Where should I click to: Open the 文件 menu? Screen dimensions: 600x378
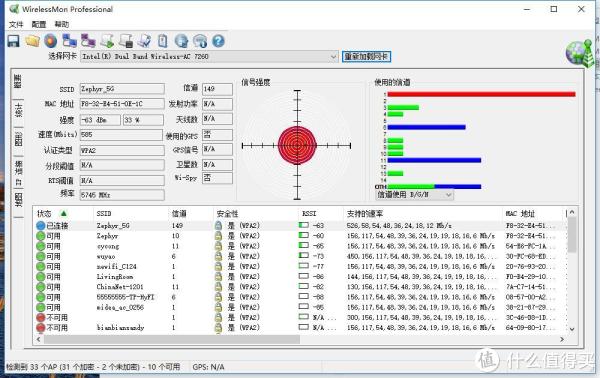click(16, 24)
